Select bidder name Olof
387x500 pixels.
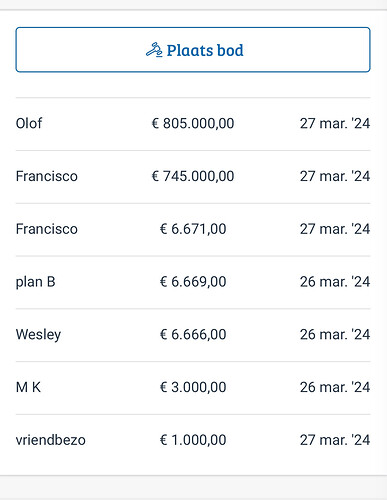click(x=29, y=123)
